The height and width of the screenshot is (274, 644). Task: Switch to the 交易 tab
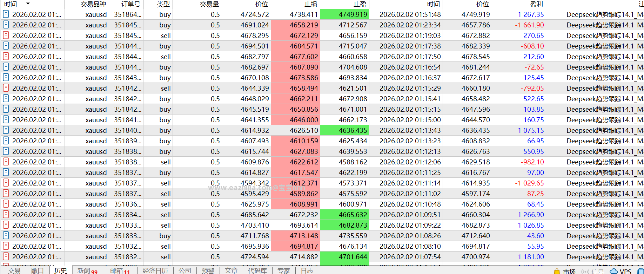14,270
